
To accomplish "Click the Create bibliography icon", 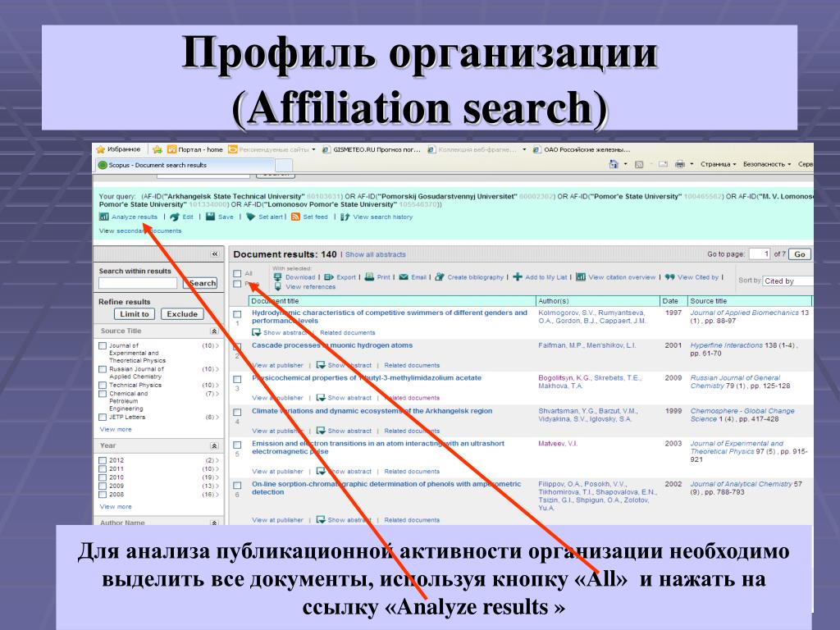I will pyautogui.click(x=440, y=277).
